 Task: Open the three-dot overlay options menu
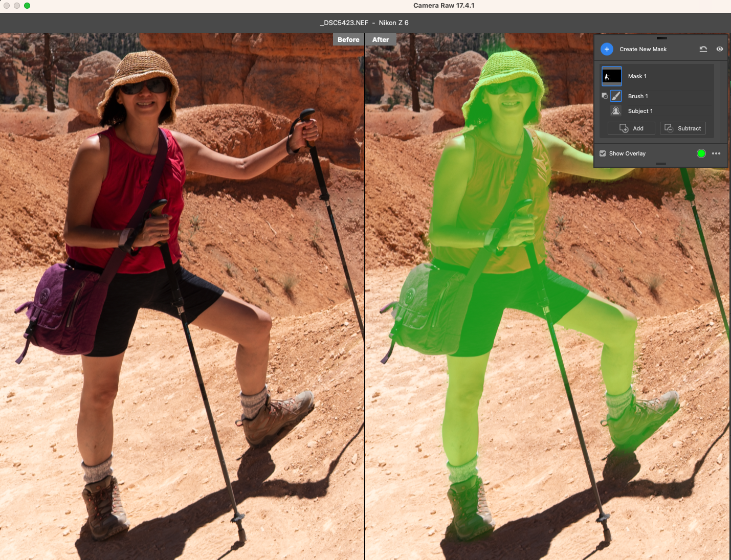716,153
